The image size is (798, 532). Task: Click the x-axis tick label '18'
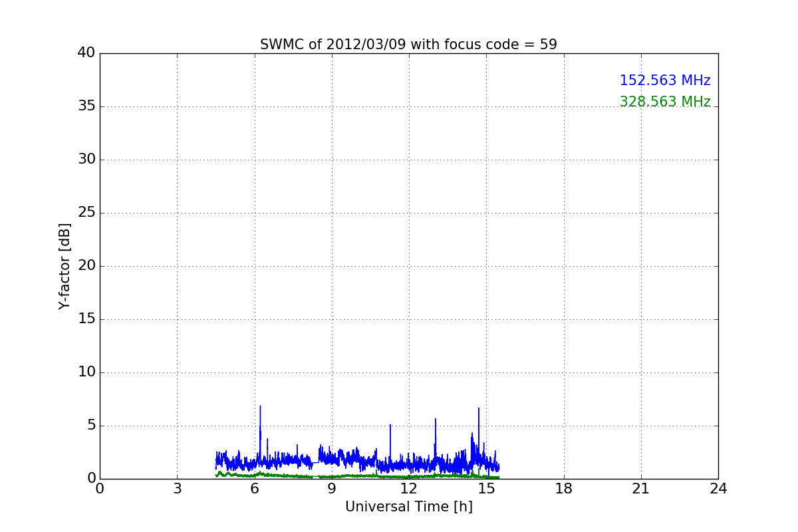[564, 489]
